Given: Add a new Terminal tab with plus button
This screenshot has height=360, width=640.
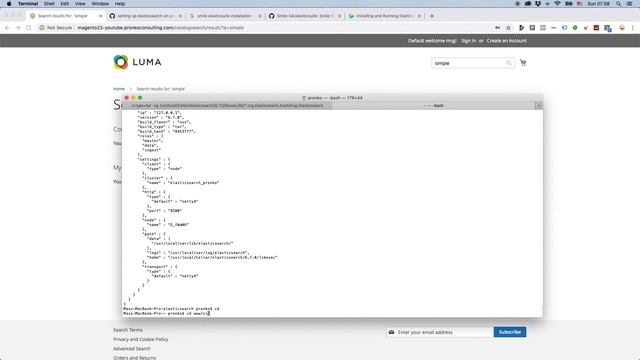Looking at the screenshot, I should (539, 105).
